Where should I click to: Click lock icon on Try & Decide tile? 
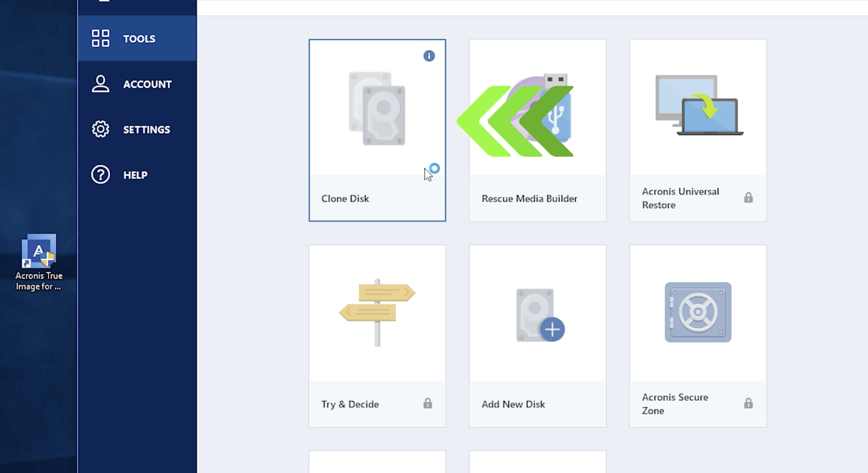click(428, 404)
